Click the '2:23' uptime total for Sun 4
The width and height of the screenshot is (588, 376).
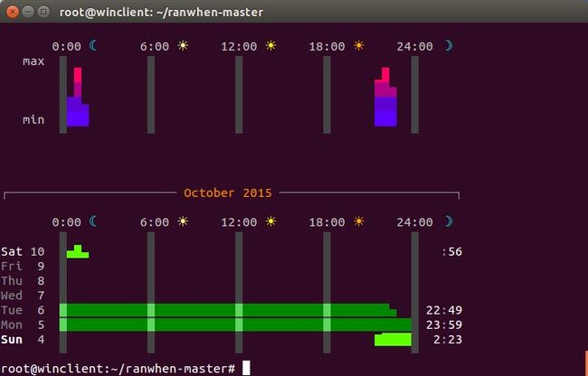(x=448, y=340)
